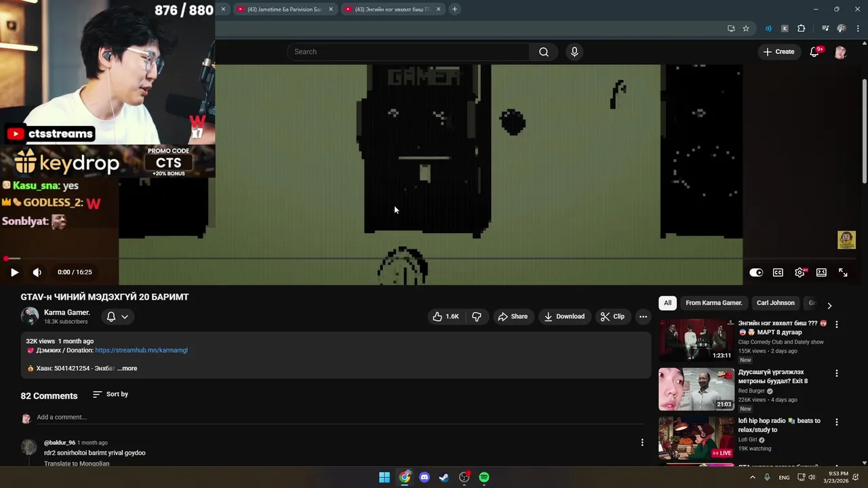Open Steam from the taskbar
Image resolution: width=868 pixels, height=488 pixels.
(444, 477)
